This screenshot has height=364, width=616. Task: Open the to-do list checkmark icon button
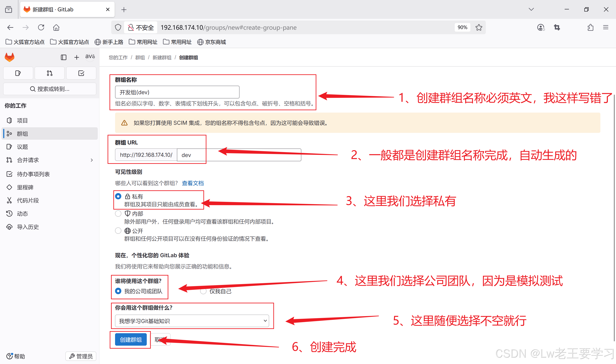click(81, 73)
